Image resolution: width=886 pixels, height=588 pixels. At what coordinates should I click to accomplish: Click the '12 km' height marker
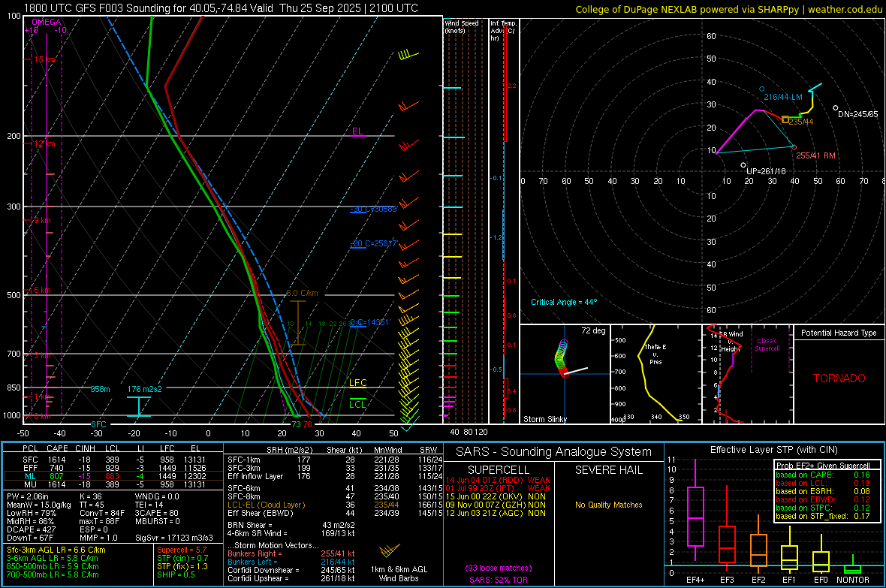[44, 143]
